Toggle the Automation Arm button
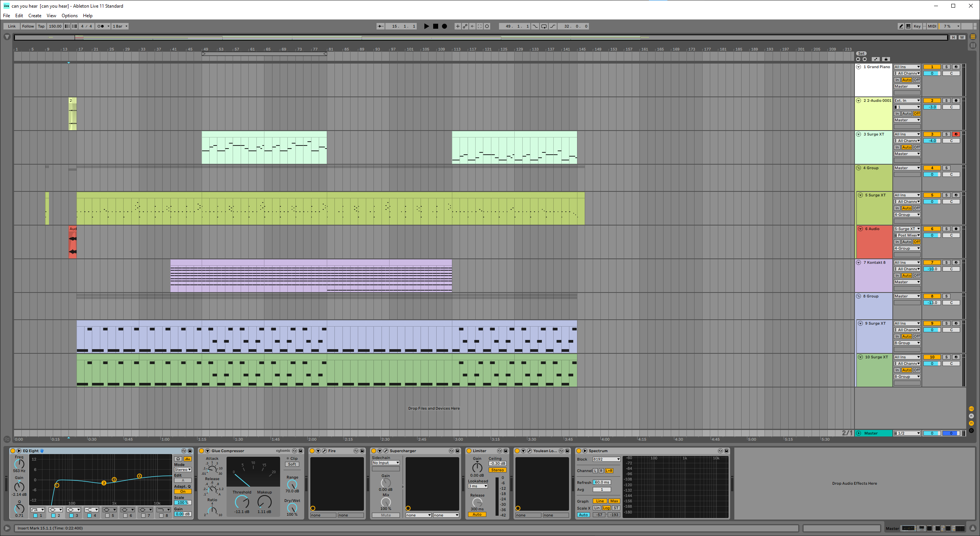 465,26
